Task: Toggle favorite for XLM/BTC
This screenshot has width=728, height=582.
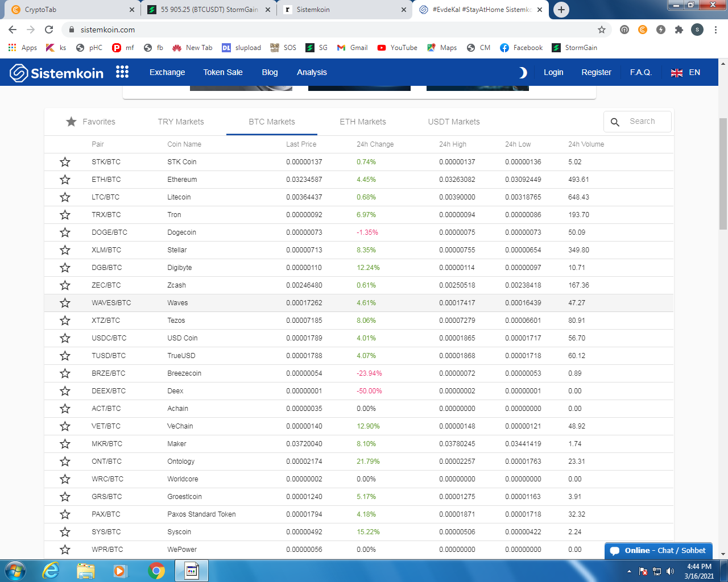Action: pyautogui.click(x=65, y=250)
